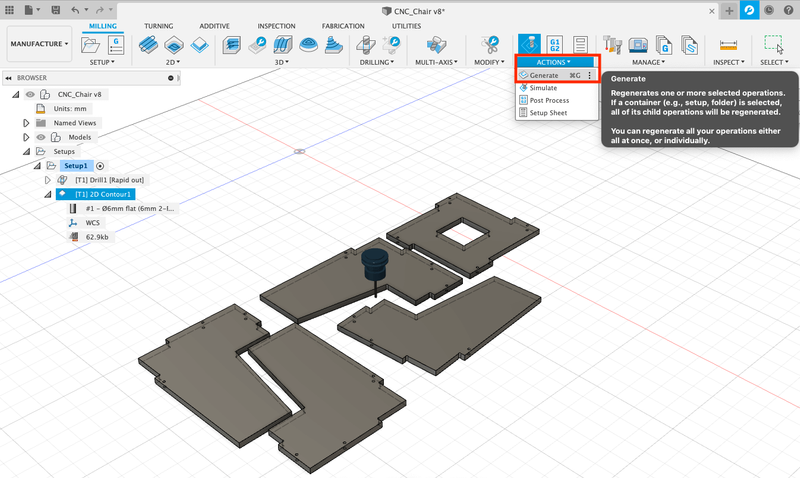Expand the Drill1 operation node
The height and width of the screenshot is (478, 800).
47,180
